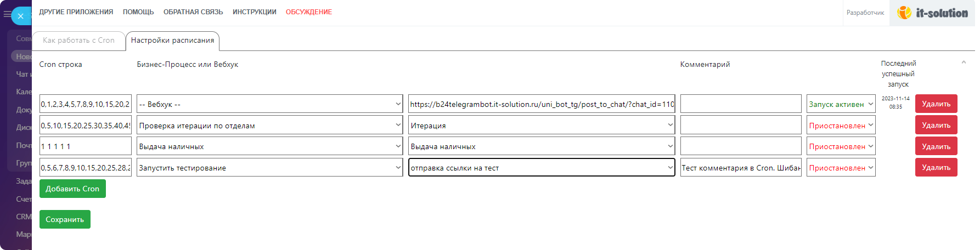Open Проверка итерации по отделам dropdown
Image resolution: width=980 pixels, height=250 pixels.
point(269,126)
